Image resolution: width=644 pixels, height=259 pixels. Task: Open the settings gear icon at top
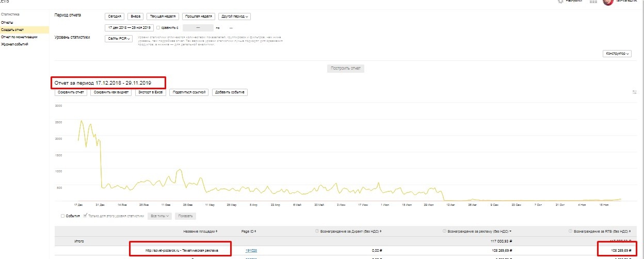click(560, 2)
